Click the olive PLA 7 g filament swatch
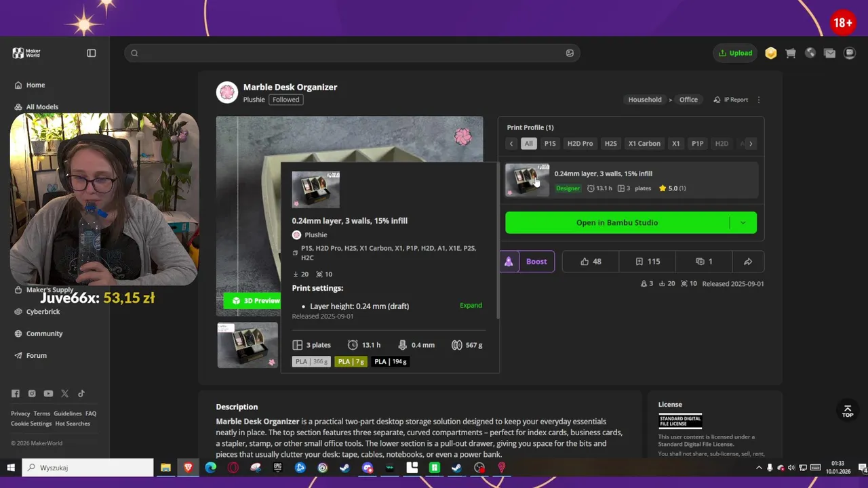 (351, 362)
